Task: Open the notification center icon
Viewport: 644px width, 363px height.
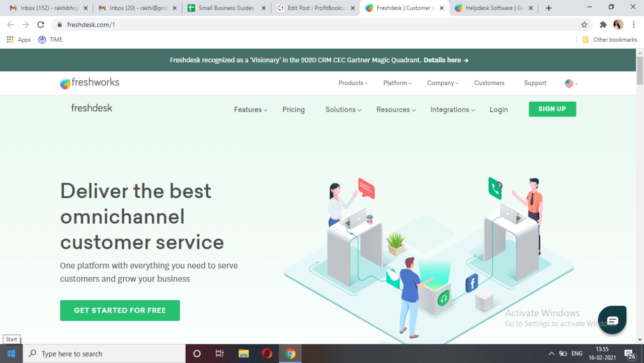Action: [x=629, y=354]
